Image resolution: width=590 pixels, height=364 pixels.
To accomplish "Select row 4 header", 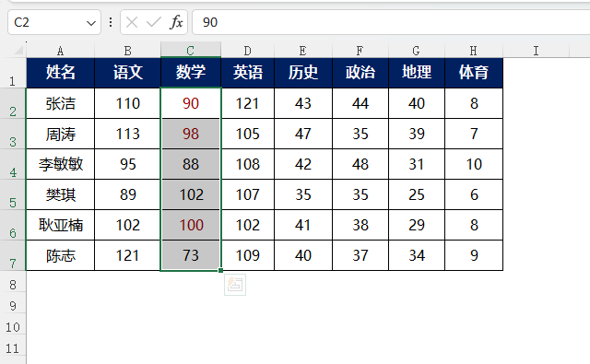I will point(13,164).
